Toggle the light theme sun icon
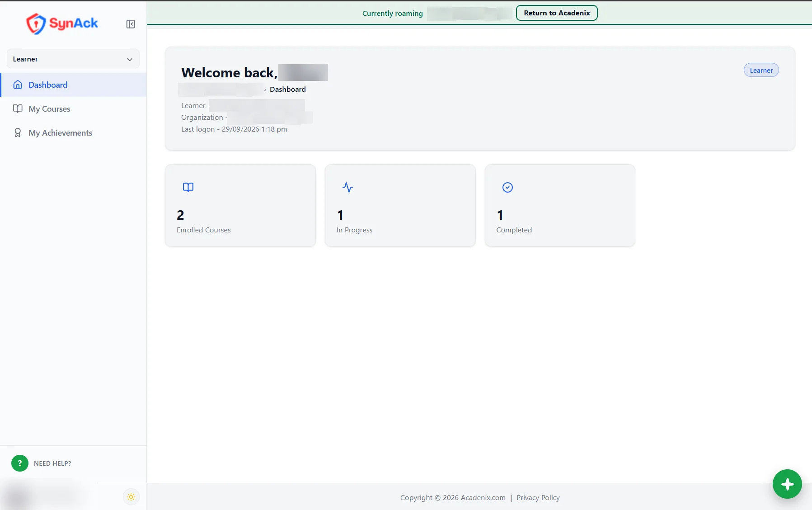The width and height of the screenshot is (812, 510). click(131, 497)
